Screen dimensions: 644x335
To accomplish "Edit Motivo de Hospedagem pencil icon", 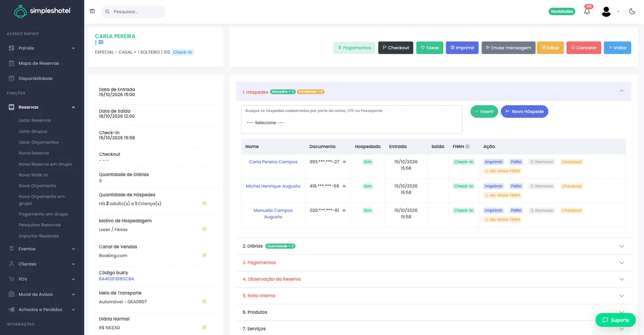I will tap(204, 229).
